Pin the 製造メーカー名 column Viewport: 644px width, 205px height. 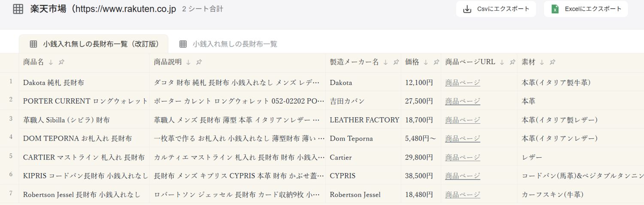(396, 62)
